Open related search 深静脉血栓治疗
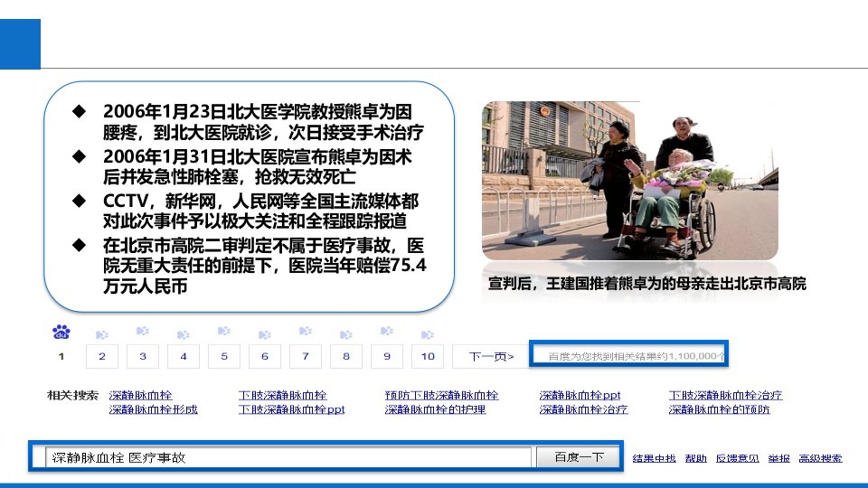868x488 pixels. (x=583, y=409)
